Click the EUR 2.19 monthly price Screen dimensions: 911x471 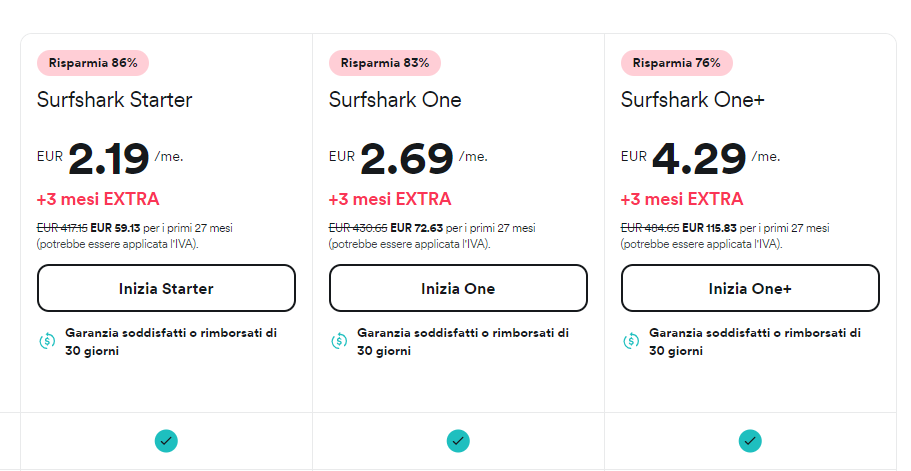[109, 158]
